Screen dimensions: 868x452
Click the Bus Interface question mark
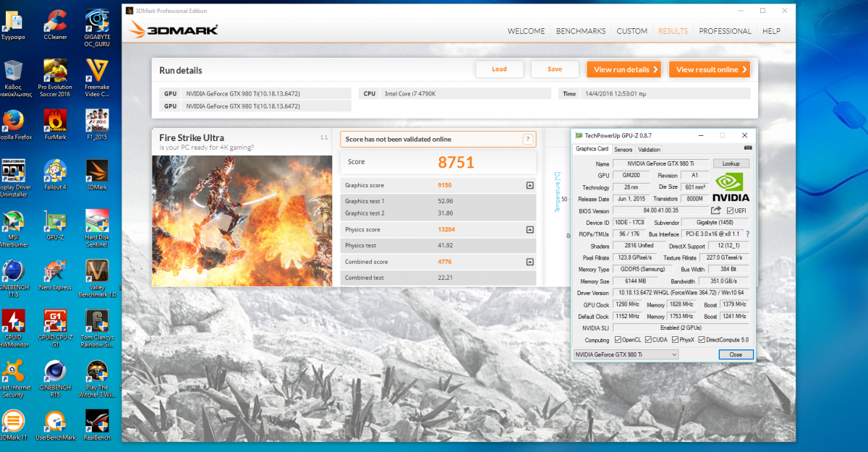pos(747,234)
